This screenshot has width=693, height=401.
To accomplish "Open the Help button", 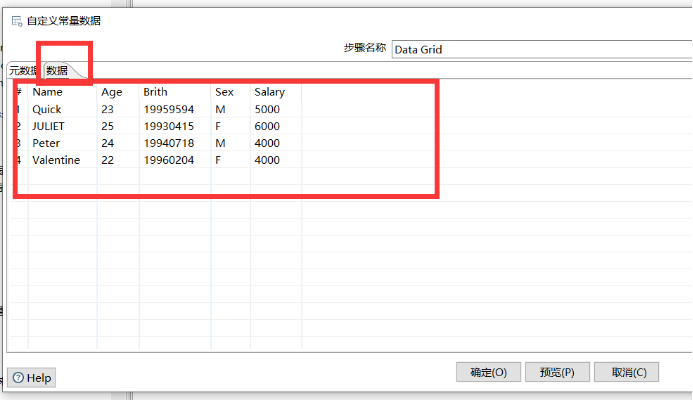I will pos(32,378).
